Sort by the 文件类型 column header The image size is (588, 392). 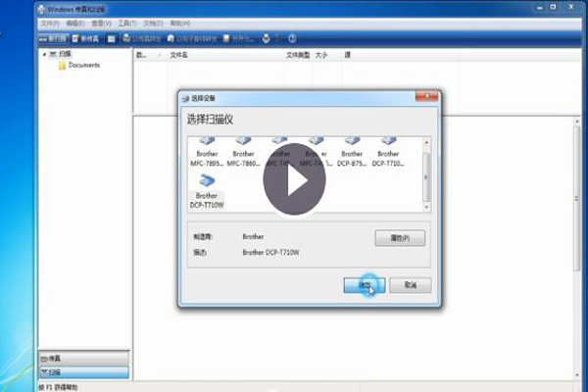click(x=298, y=55)
